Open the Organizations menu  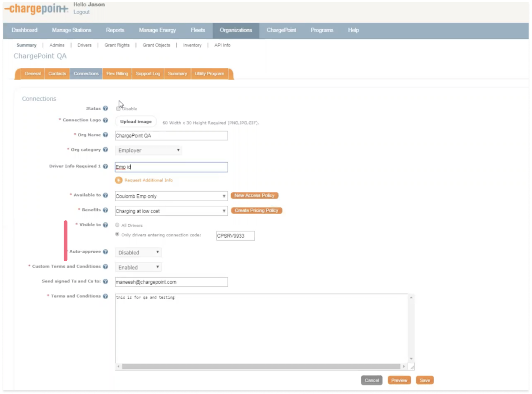(x=236, y=30)
